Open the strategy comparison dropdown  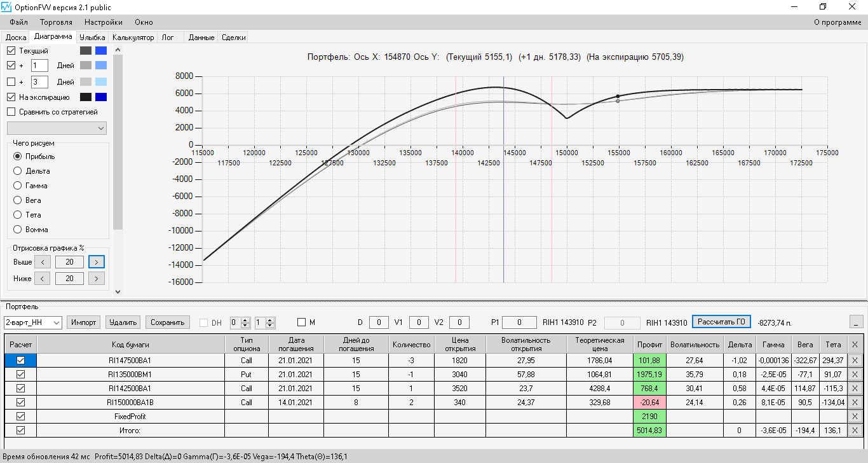[57, 128]
